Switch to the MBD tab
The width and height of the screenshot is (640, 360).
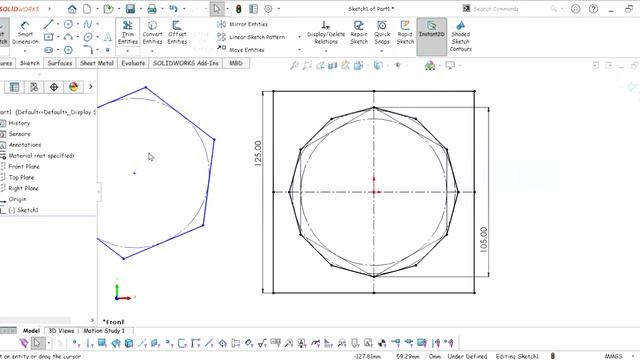coord(236,63)
